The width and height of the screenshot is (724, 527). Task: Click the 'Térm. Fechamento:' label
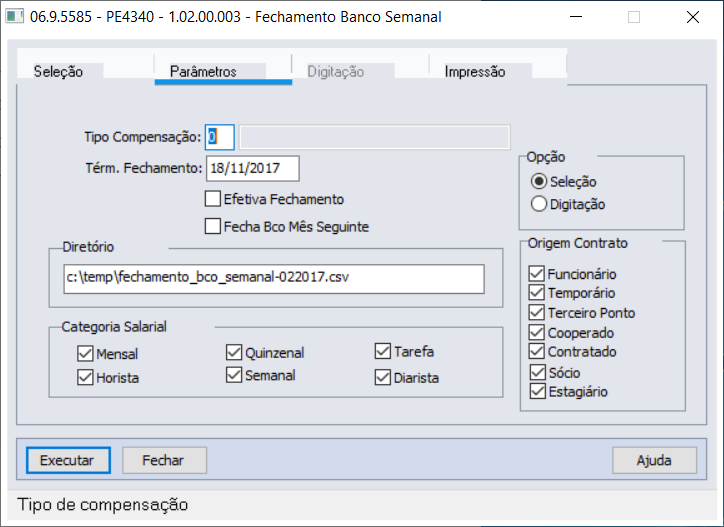point(144,168)
